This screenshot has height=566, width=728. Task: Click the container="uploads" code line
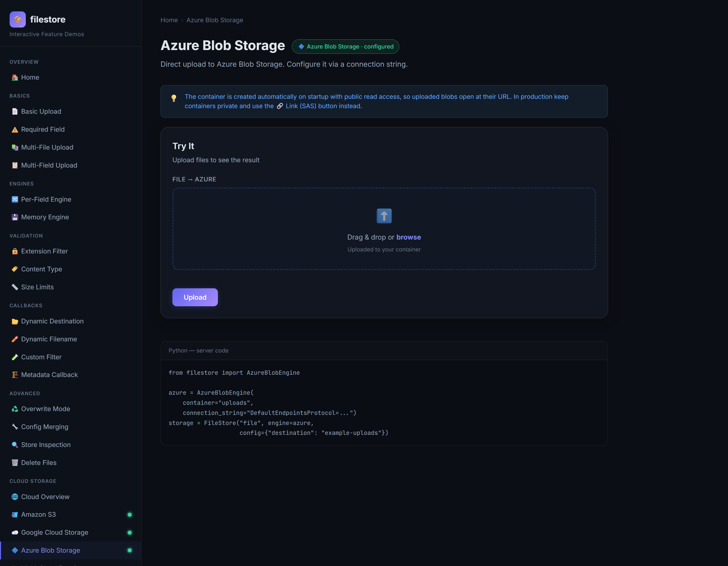[218, 403]
